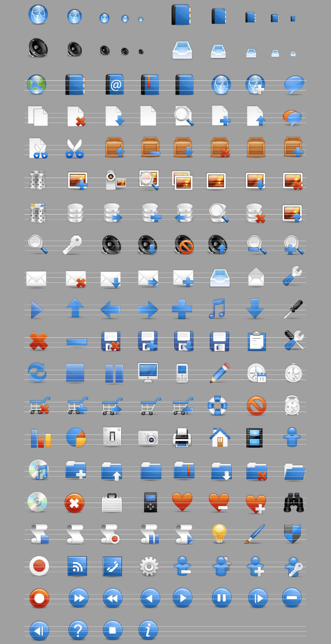
Task: Click the blue clipboard icon
Action: [257, 341]
